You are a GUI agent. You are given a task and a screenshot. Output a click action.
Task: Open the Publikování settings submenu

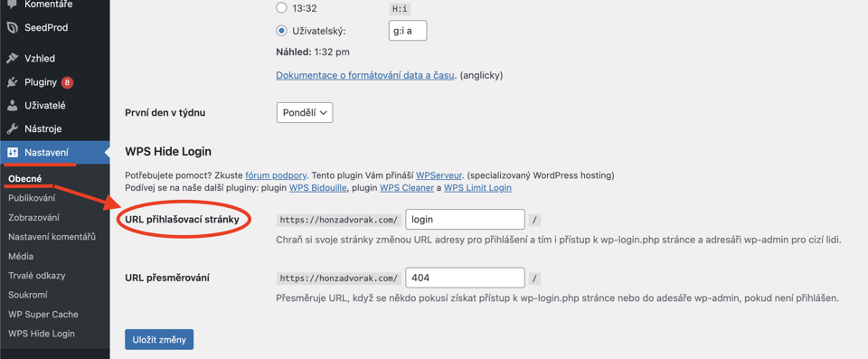pyautogui.click(x=32, y=198)
